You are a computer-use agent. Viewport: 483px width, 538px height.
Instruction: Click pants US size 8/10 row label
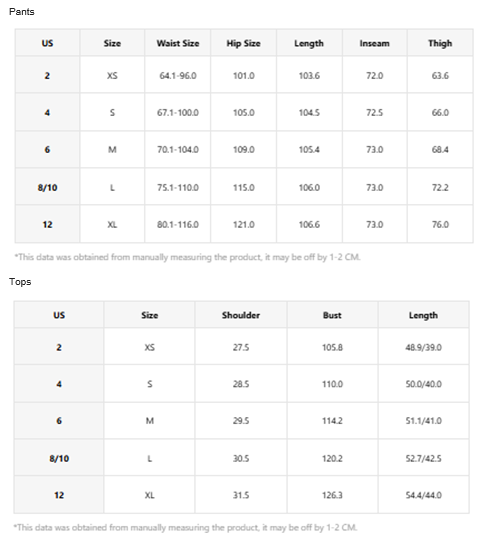[x=47, y=188]
